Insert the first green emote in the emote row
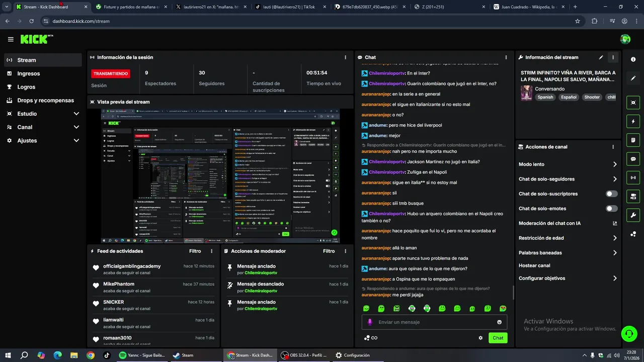This screenshot has width=644, height=362. click(x=366, y=308)
